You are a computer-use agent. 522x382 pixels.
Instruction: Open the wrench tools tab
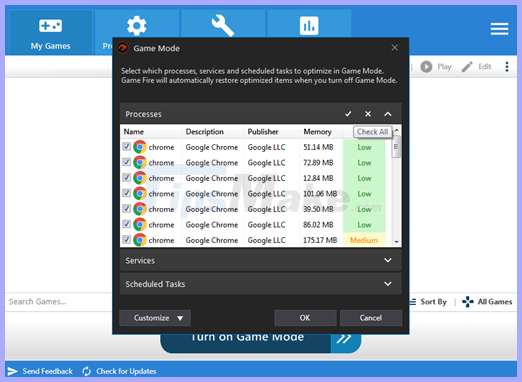click(223, 25)
